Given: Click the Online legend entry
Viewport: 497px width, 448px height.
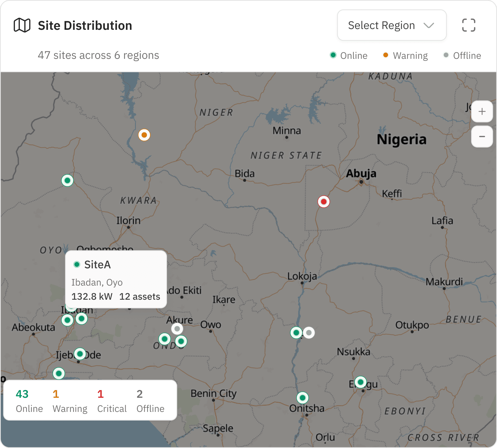Looking at the screenshot, I should (x=349, y=55).
